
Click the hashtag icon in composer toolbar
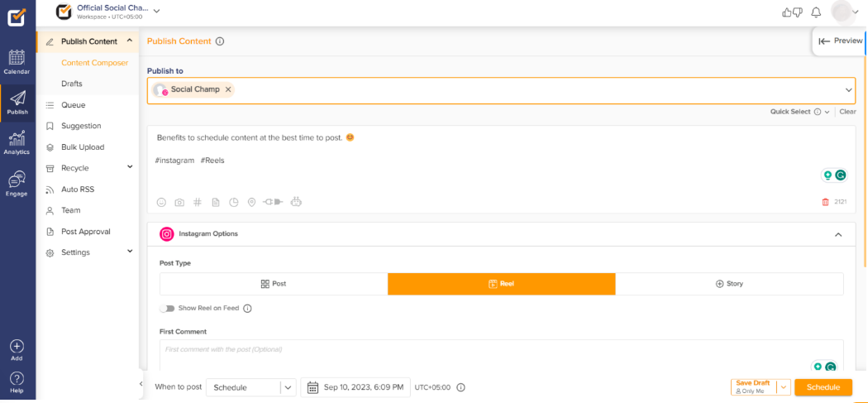[197, 202]
